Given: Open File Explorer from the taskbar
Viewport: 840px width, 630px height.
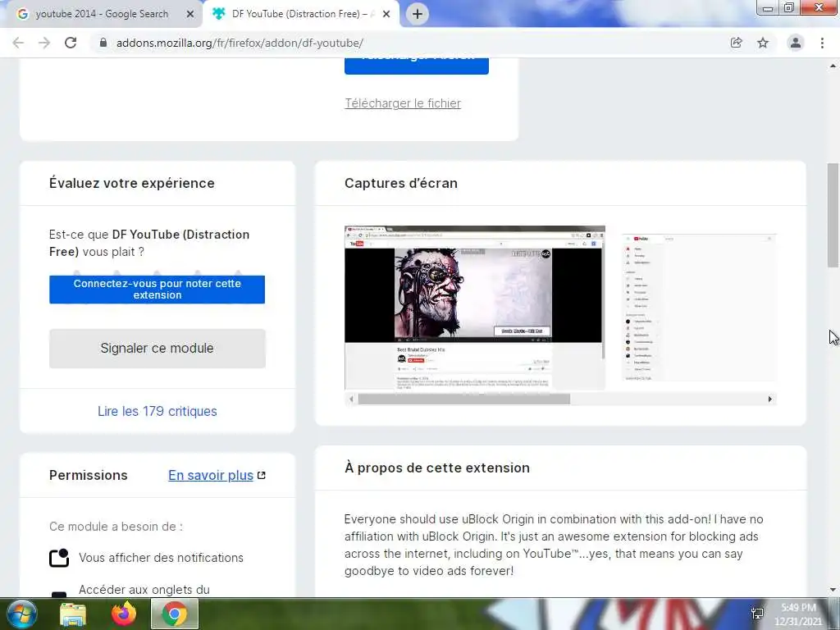Looking at the screenshot, I should click(x=73, y=614).
